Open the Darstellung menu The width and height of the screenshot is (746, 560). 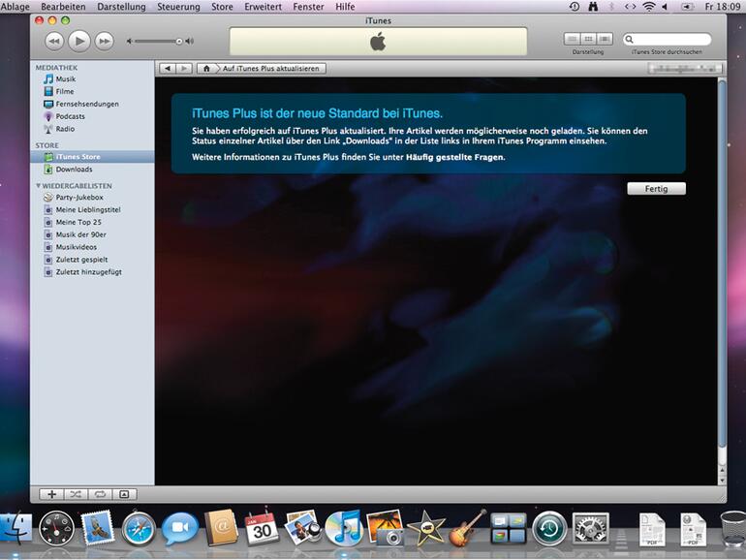click(121, 7)
